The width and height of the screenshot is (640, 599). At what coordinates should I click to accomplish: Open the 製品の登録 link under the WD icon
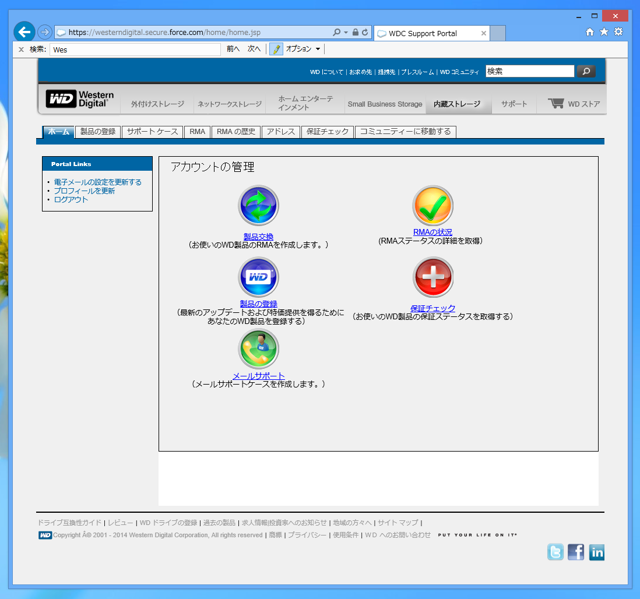click(258, 304)
